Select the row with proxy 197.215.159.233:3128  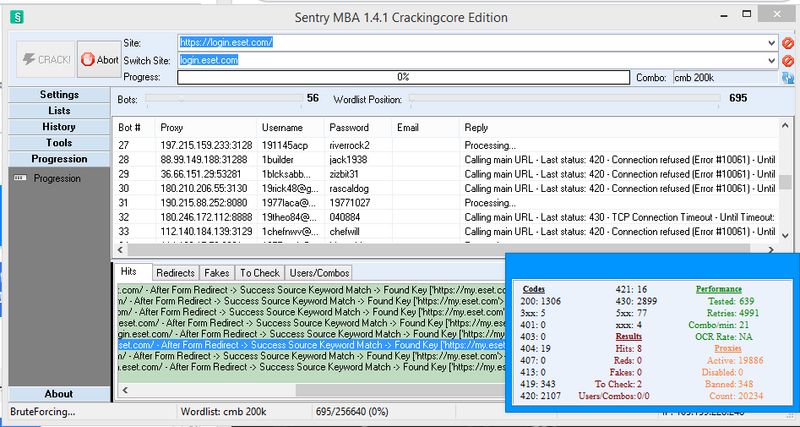[x=446, y=145]
